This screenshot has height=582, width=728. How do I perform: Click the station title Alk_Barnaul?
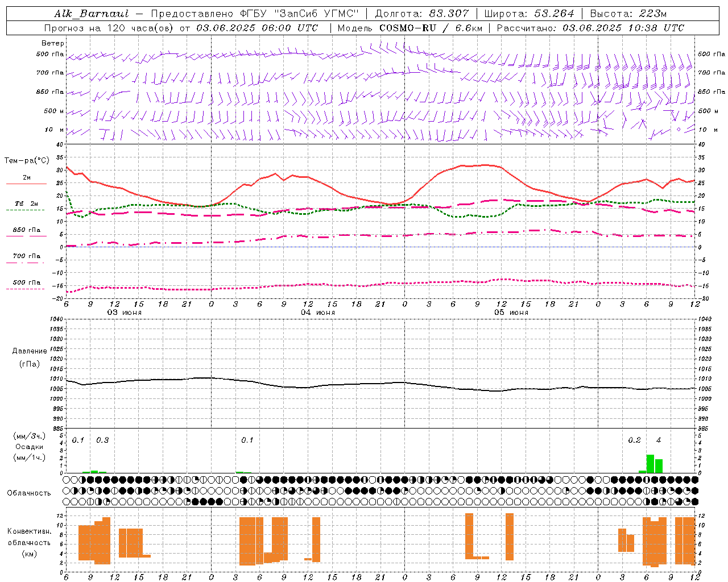(92, 14)
